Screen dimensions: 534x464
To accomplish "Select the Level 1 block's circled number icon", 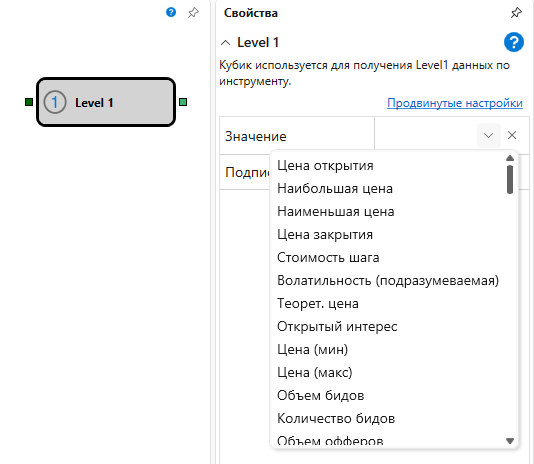I will 55,102.
